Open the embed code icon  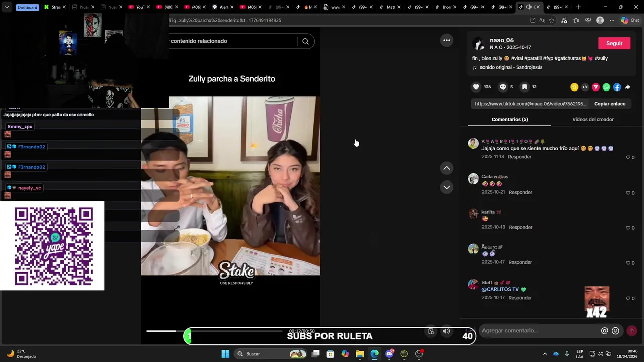click(585, 87)
